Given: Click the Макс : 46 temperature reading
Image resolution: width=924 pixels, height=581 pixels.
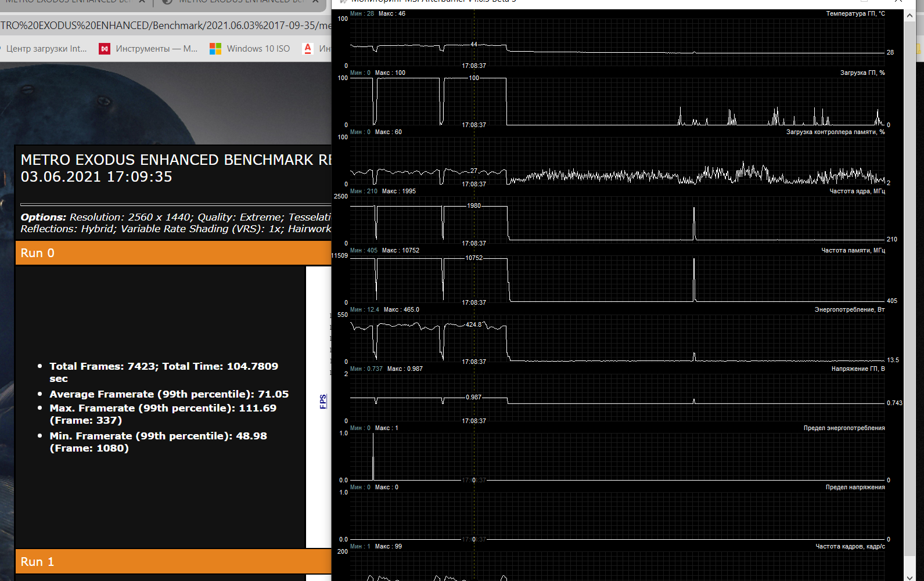Looking at the screenshot, I should pyautogui.click(x=392, y=13).
